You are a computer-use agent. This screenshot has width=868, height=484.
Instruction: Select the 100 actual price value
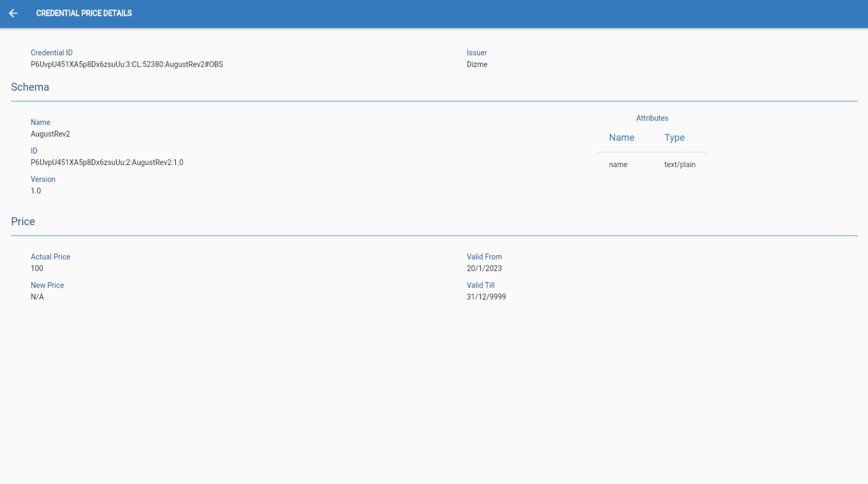click(37, 269)
